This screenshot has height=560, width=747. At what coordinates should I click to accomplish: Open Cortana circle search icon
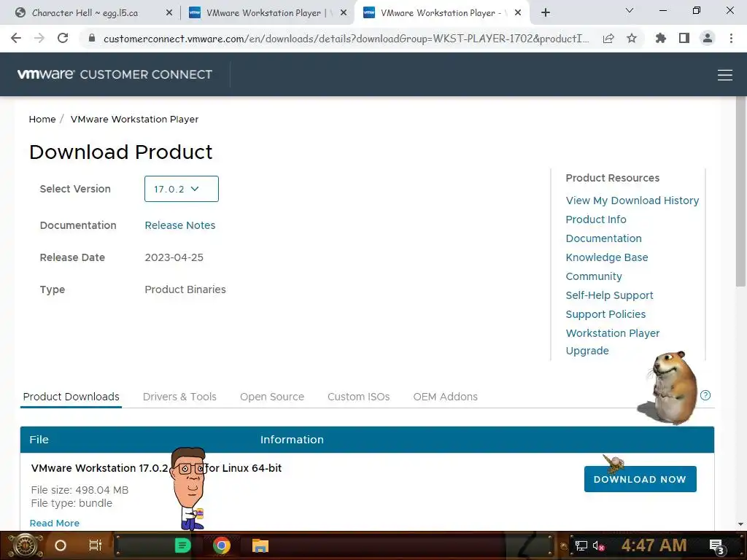(x=61, y=545)
